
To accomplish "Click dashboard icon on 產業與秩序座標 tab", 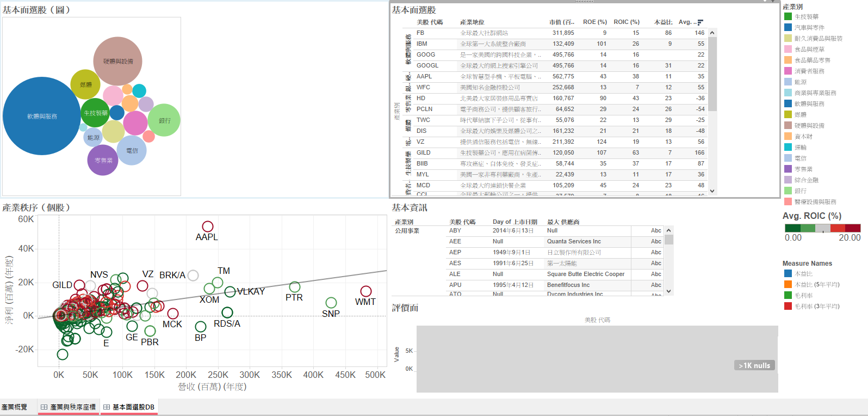I will (44, 407).
